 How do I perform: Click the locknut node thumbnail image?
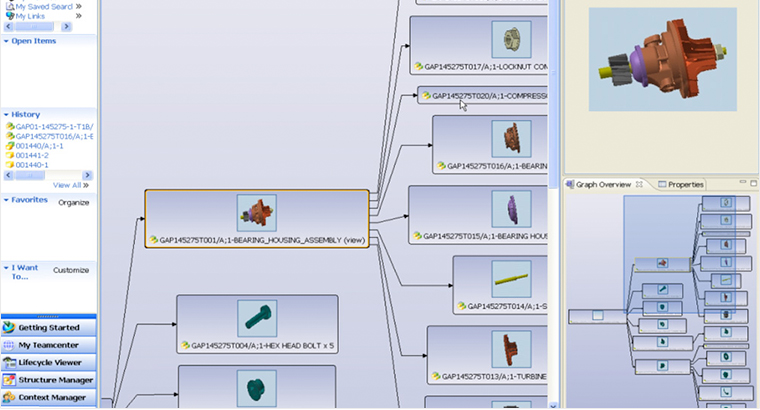tap(510, 39)
